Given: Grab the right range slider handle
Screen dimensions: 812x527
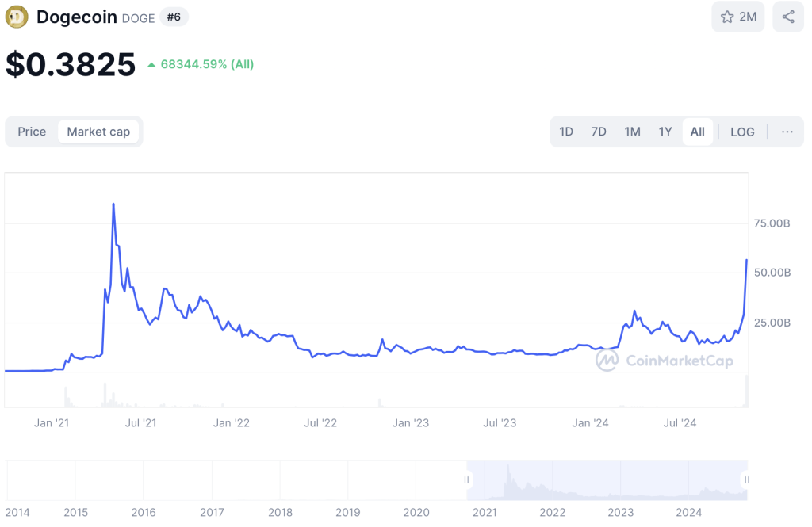Looking at the screenshot, I should tap(746, 480).
